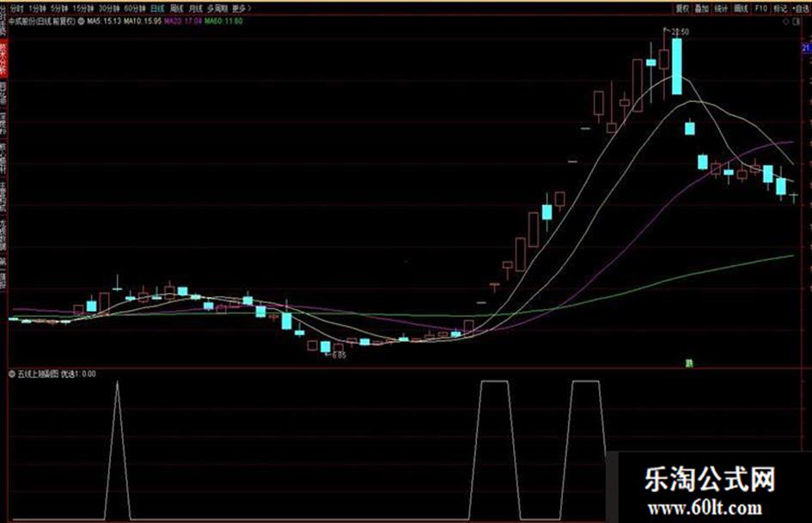Select the 30分钟 period tab
This screenshot has width=812, height=523.
click(109, 9)
